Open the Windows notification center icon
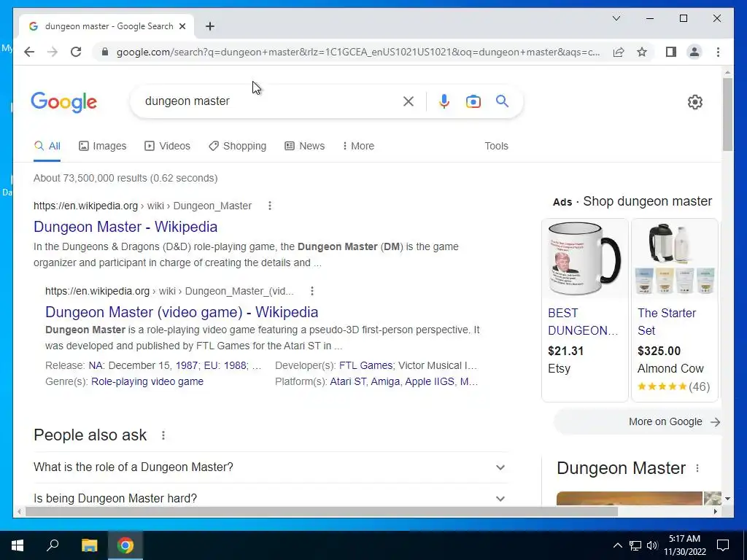The width and height of the screenshot is (747, 560). [723, 545]
